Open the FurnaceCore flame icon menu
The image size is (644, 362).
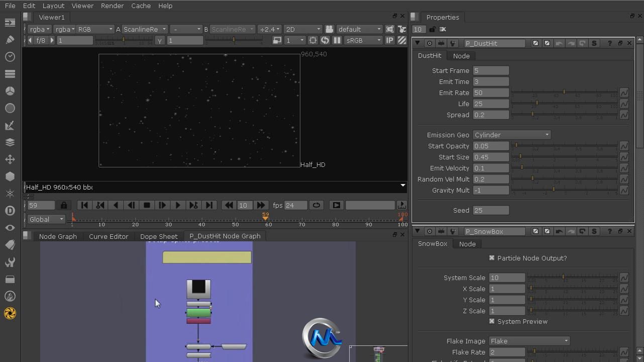(x=10, y=296)
